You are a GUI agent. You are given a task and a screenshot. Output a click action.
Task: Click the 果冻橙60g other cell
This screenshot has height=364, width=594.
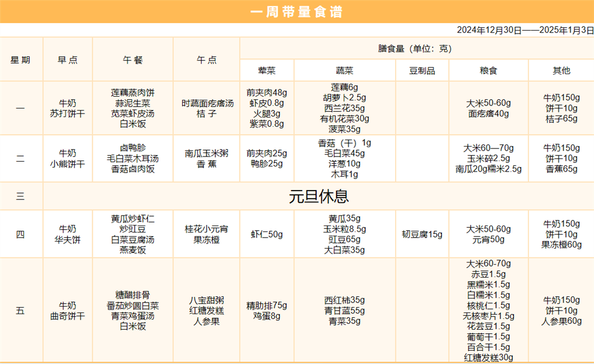562,245
